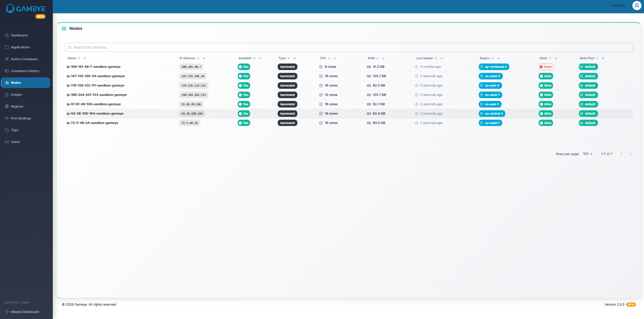The width and height of the screenshot is (644, 319).
Task: Open filter icon for Node Pool column
Action: tap(603, 58)
